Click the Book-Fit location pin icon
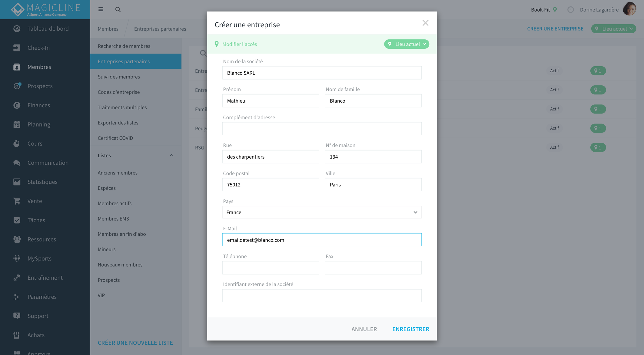 555,9
